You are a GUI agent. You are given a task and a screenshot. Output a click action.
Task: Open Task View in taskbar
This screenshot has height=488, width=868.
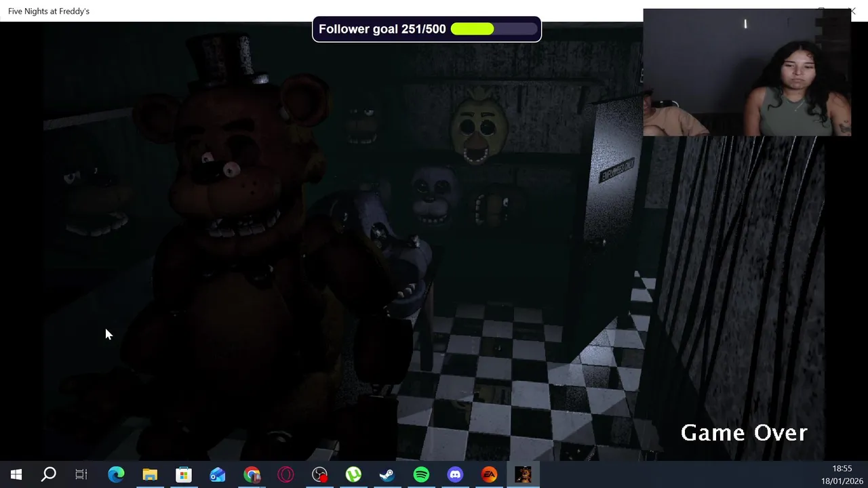click(81, 474)
